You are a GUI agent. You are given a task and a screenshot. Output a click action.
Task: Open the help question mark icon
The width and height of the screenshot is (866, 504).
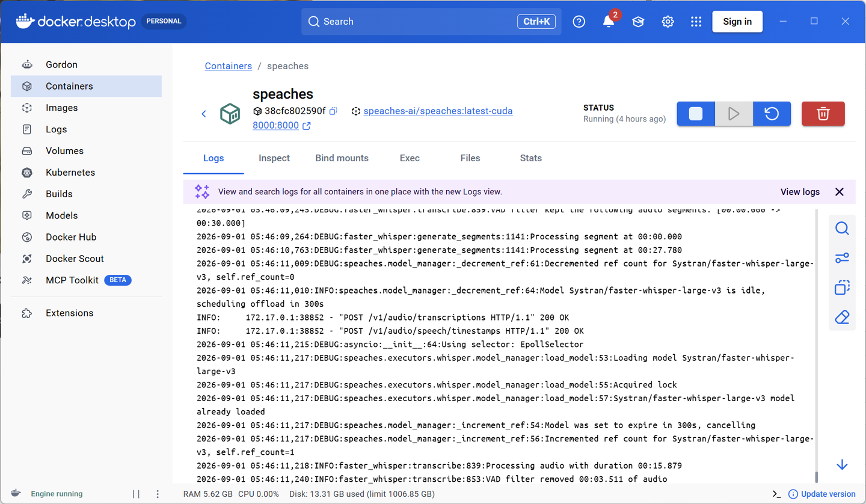(579, 22)
